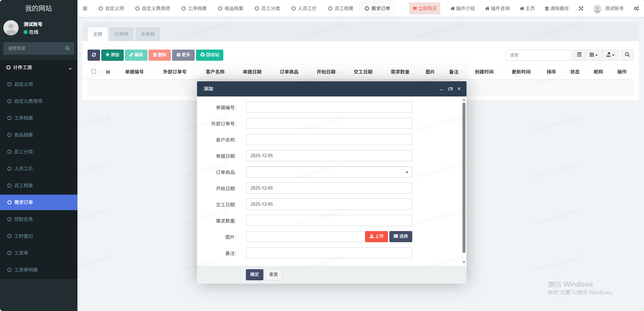Open the settings gears icon at top right

click(x=636, y=8)
